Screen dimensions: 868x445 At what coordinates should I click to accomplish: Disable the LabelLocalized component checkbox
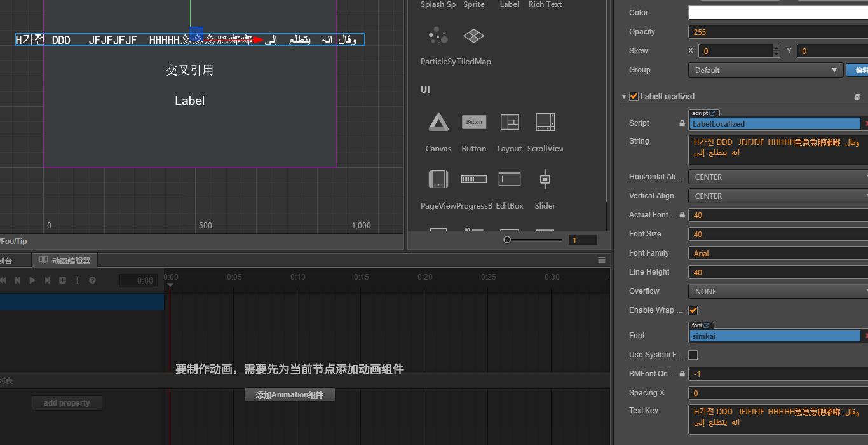click(x=634, y=97)
